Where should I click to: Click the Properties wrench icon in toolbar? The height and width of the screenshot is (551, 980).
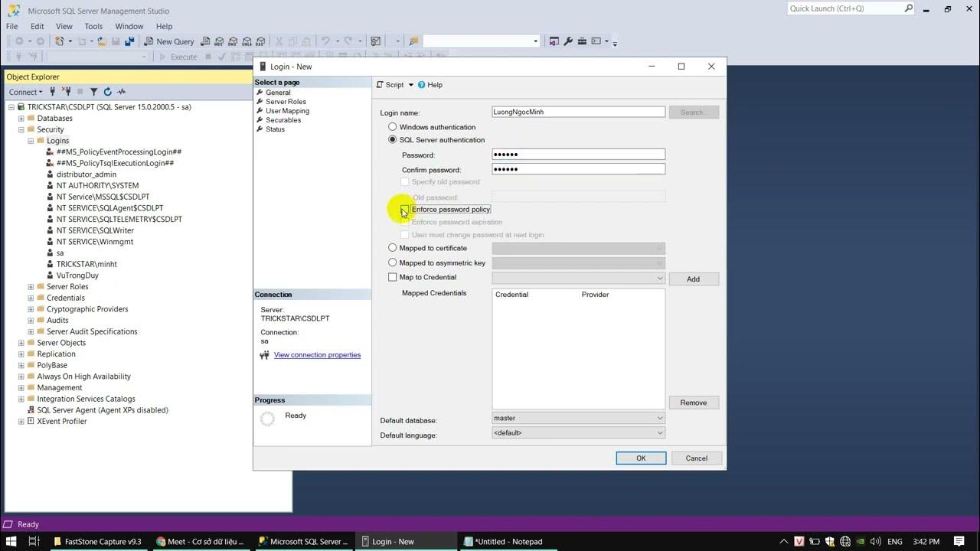568,41
